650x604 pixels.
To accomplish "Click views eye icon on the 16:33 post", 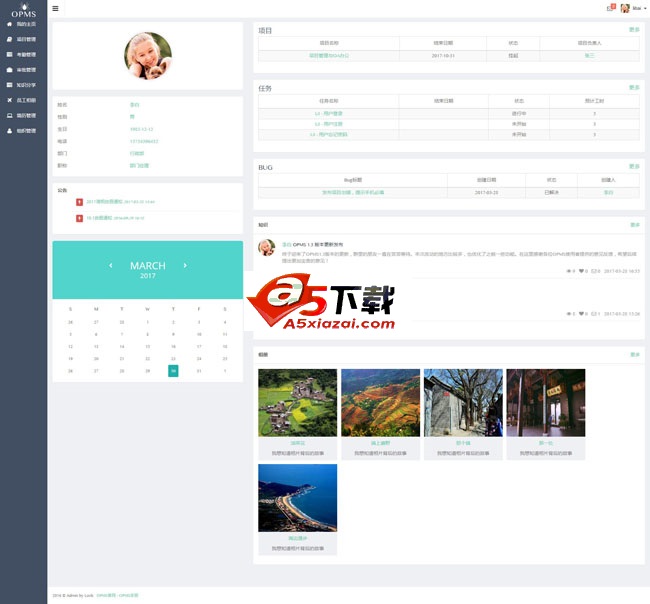I will click(x=569, y=271).
